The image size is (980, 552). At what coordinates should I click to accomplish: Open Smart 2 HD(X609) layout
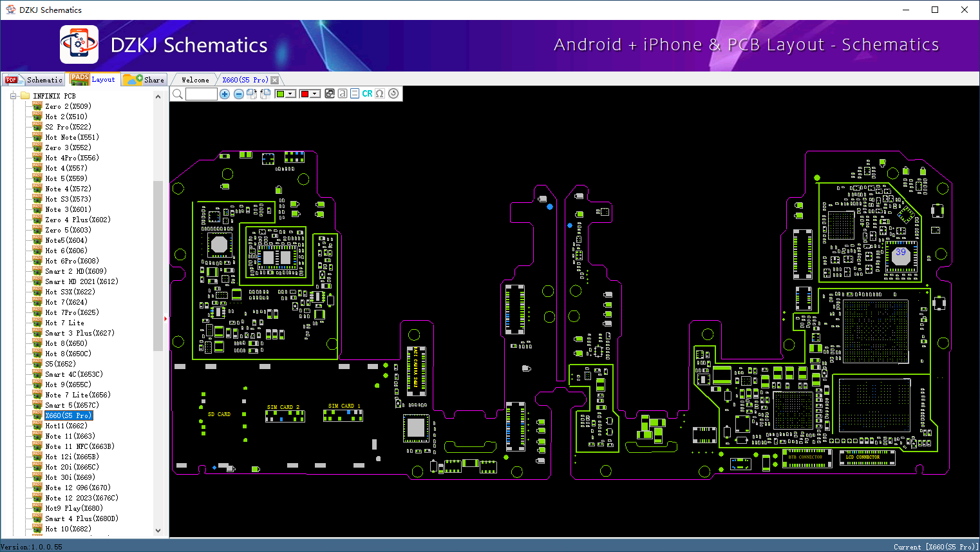point(76,271)
